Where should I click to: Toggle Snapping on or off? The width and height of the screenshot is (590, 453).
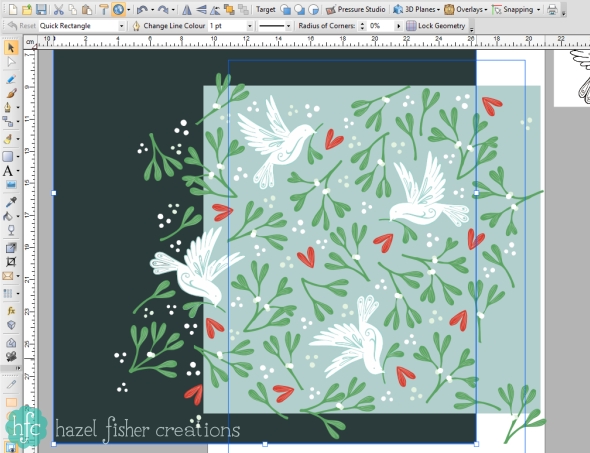coord(513,9)
